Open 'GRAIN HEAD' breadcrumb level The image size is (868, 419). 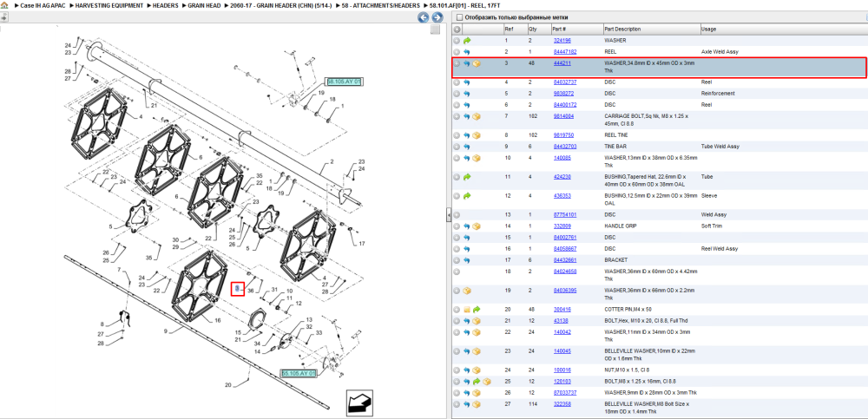click(206, 5)
